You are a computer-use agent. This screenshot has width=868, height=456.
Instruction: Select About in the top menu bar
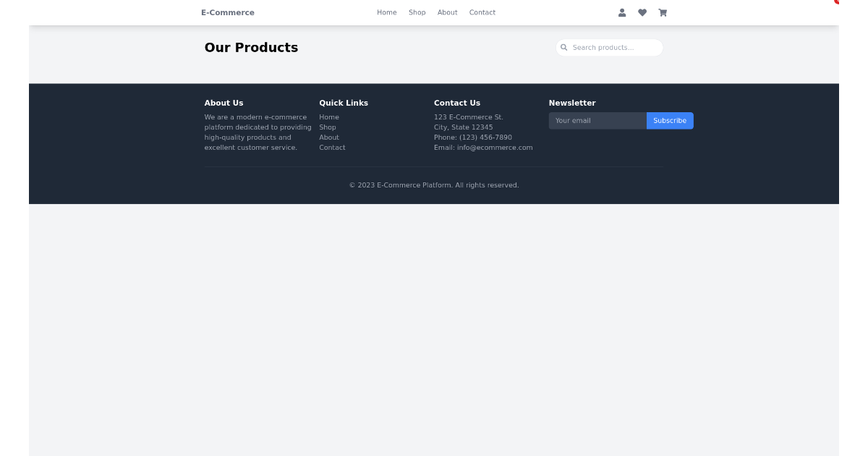click(x=447, y=12)
